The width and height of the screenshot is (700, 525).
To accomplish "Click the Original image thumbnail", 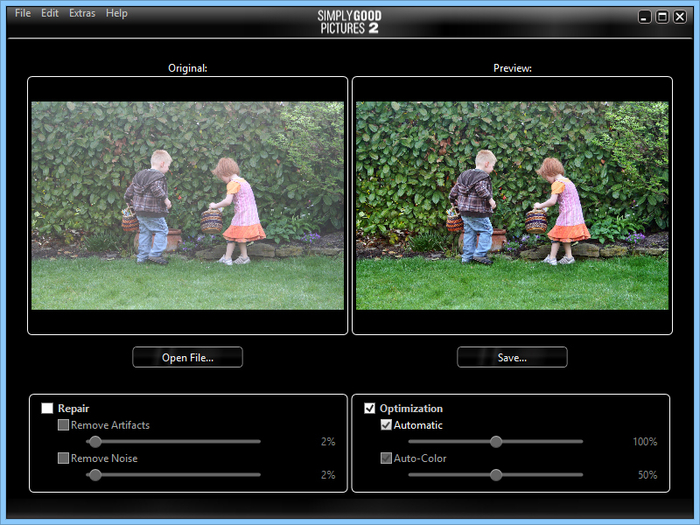I will 188,205.
